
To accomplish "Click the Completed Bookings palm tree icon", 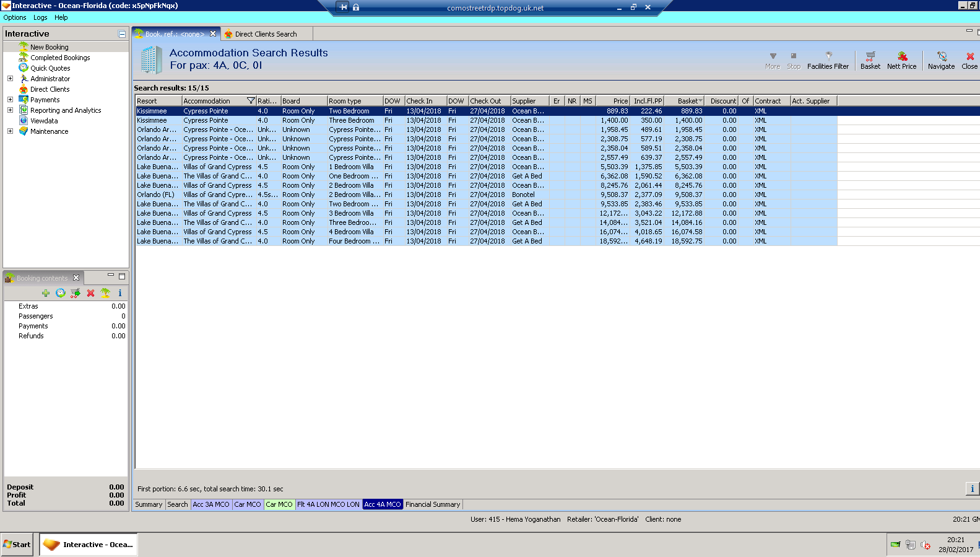I will pos(24,58).
